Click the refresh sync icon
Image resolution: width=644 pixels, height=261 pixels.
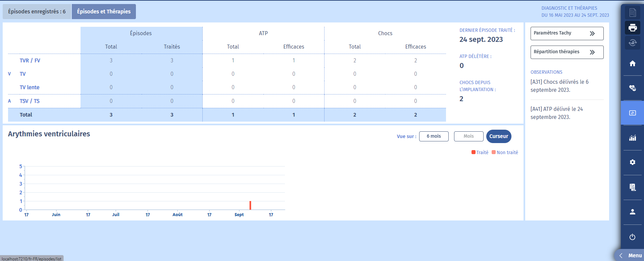pos(632,43)
